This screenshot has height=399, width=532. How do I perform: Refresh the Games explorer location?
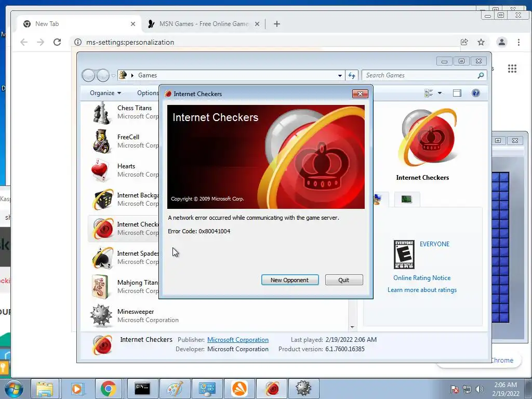(352, 75)
